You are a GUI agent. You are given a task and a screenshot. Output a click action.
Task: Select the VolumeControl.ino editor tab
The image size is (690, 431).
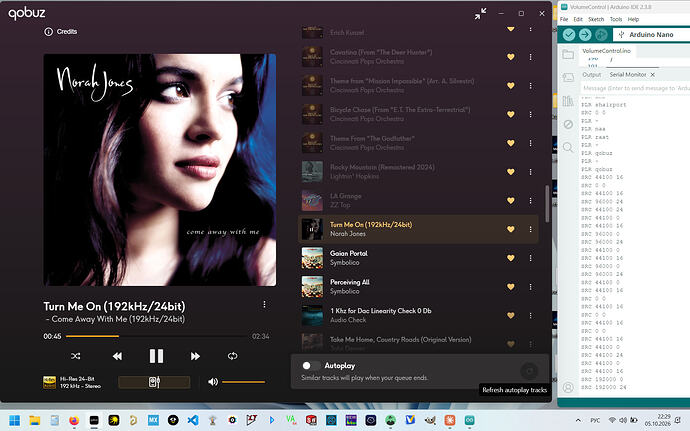[x=606, y=51]
